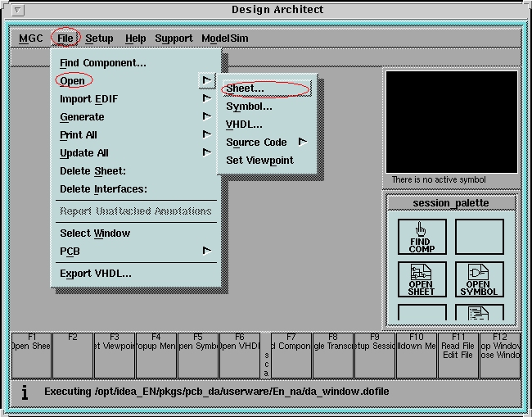
Task: Expand the Generate submenu
Action: point(207,117)
